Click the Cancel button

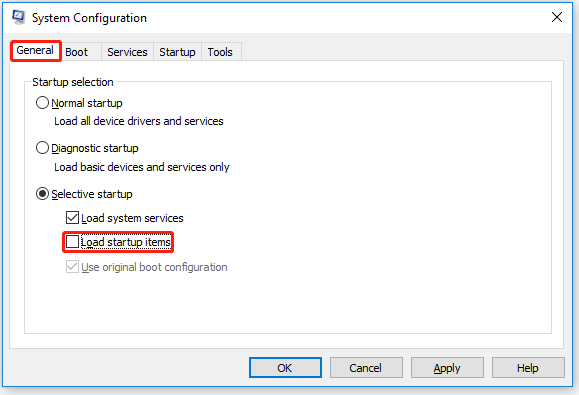366,368
